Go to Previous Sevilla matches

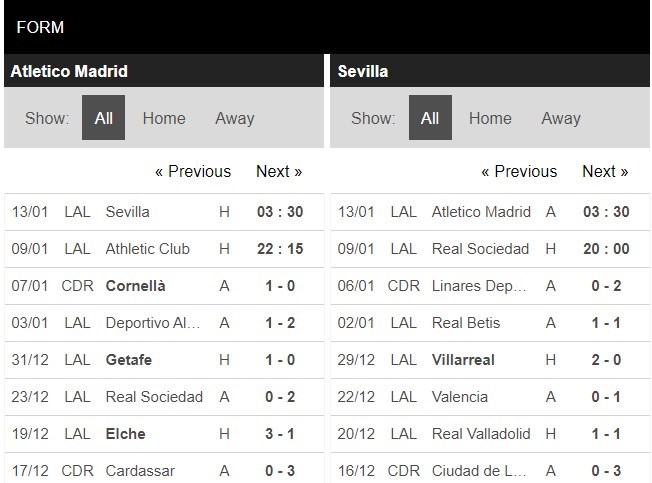(519, 171)
